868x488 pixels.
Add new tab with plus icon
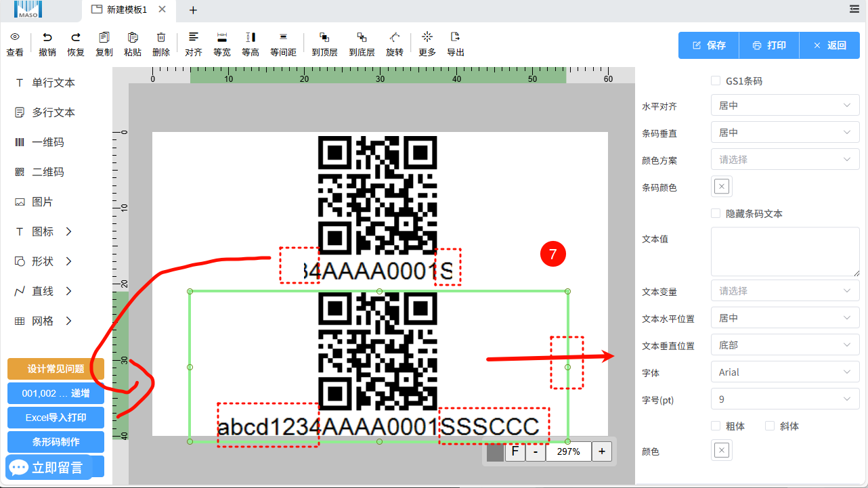[193, 9]
